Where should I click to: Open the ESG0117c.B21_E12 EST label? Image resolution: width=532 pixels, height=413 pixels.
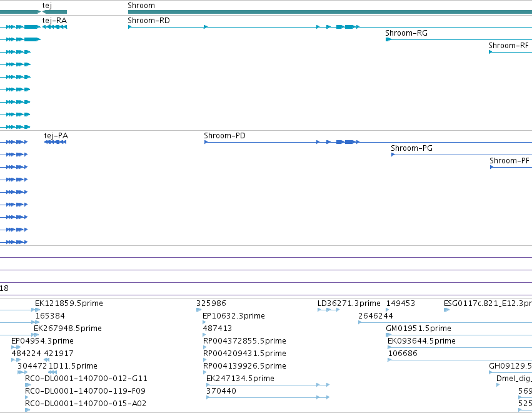[488, 303]
